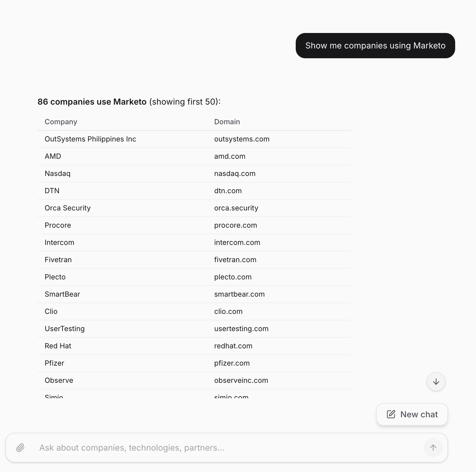
Task: Click the Domain column header
Action: point(227,122)
